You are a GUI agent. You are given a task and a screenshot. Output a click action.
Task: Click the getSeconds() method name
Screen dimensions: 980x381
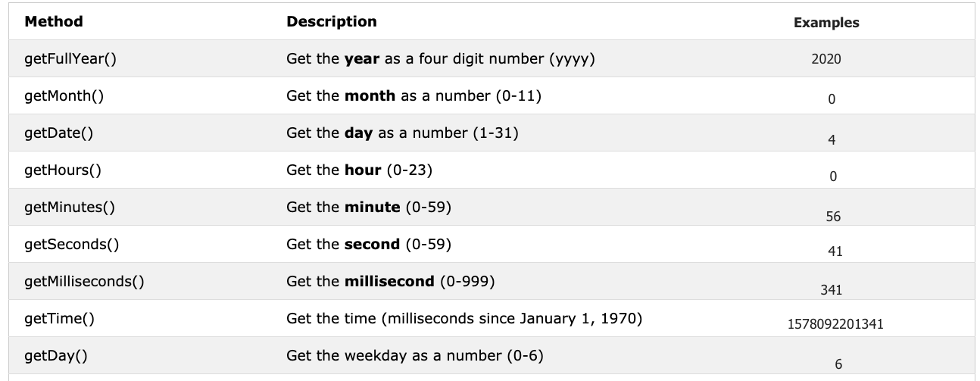pos(70,245)
